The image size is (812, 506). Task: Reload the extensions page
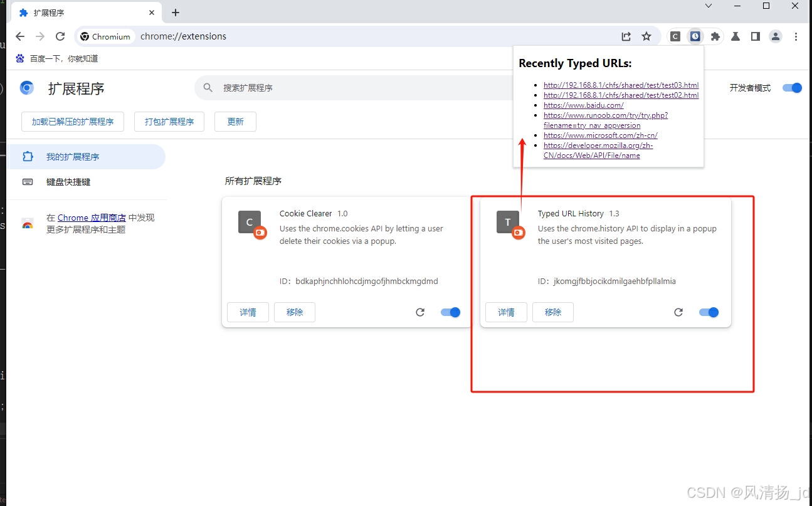(60, 36)
